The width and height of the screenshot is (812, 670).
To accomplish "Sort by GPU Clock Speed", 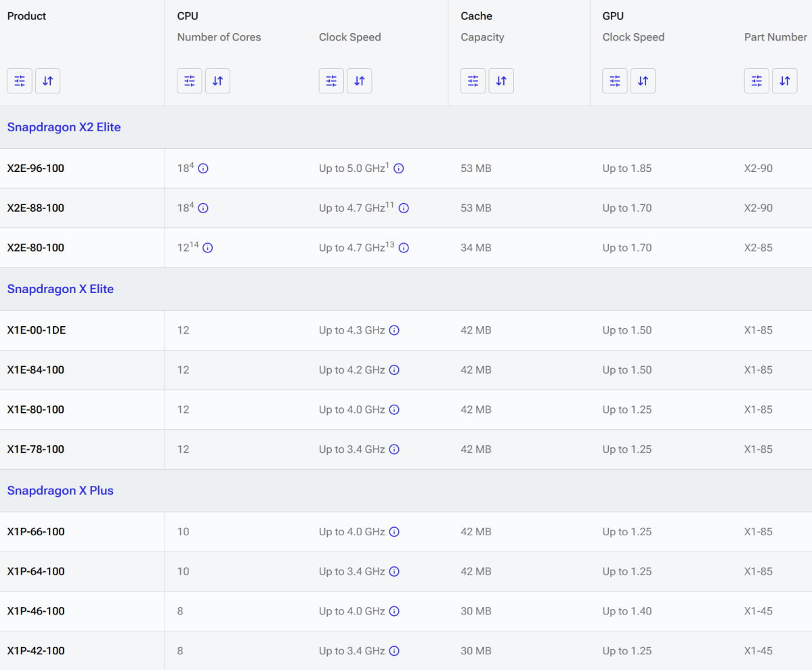I will [x=643, y=81].
